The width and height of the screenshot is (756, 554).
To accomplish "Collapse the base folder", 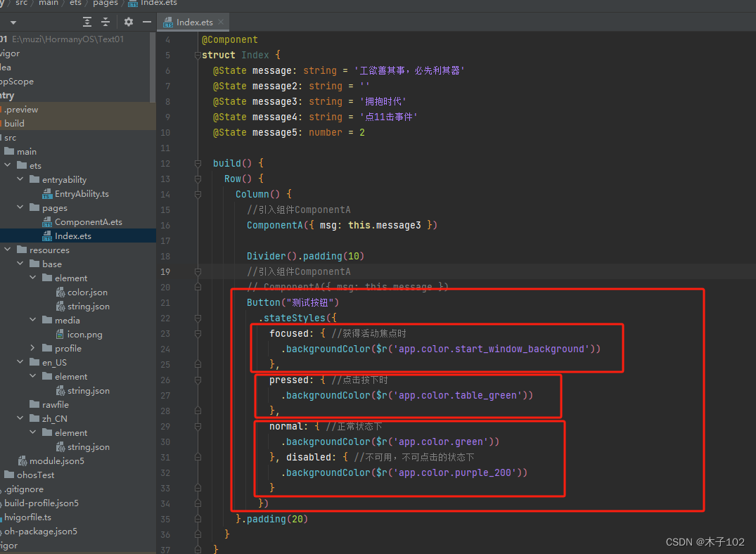I will [20, 264].
